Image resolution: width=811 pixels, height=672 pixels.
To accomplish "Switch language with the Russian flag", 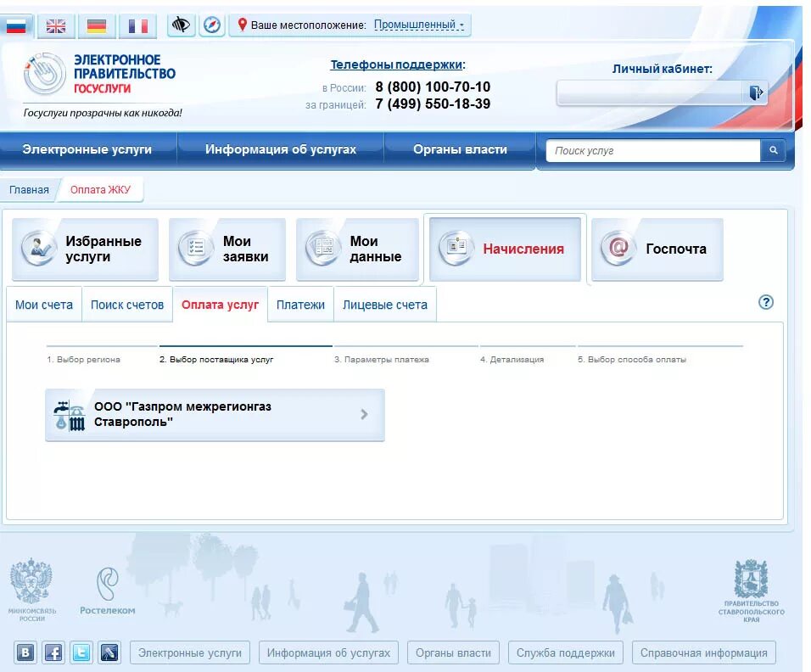I will (15, 25).
